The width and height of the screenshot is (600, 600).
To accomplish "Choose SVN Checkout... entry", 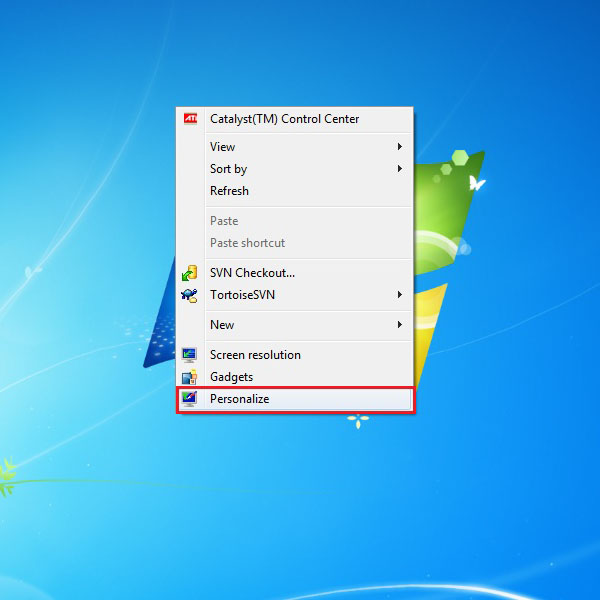I will coord(295,273).
